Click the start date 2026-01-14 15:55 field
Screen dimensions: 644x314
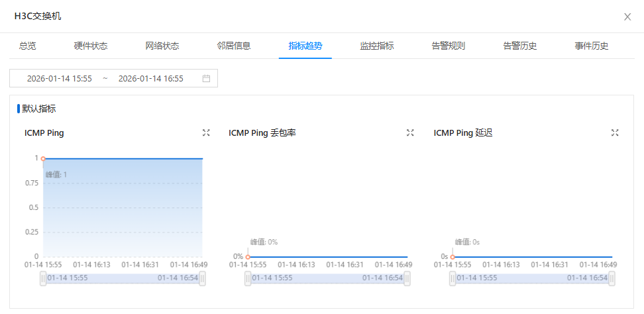(60, 78)
